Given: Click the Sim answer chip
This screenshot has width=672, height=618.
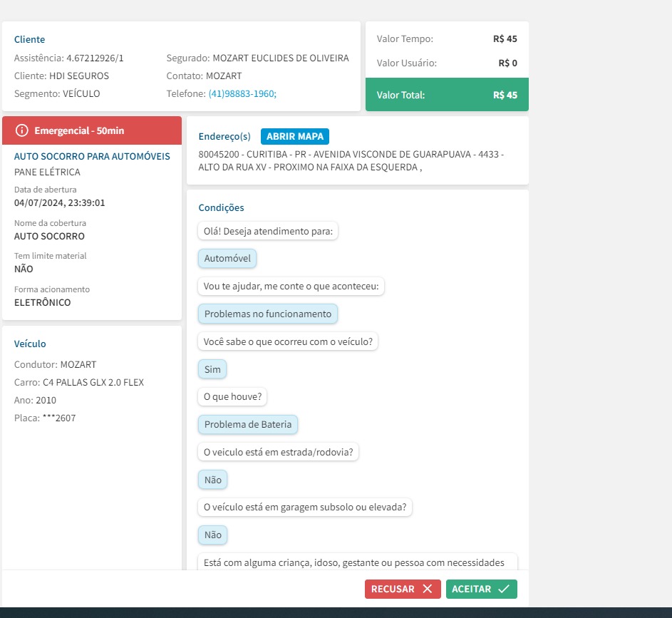Looking at the screenshot, I should 212,369.
